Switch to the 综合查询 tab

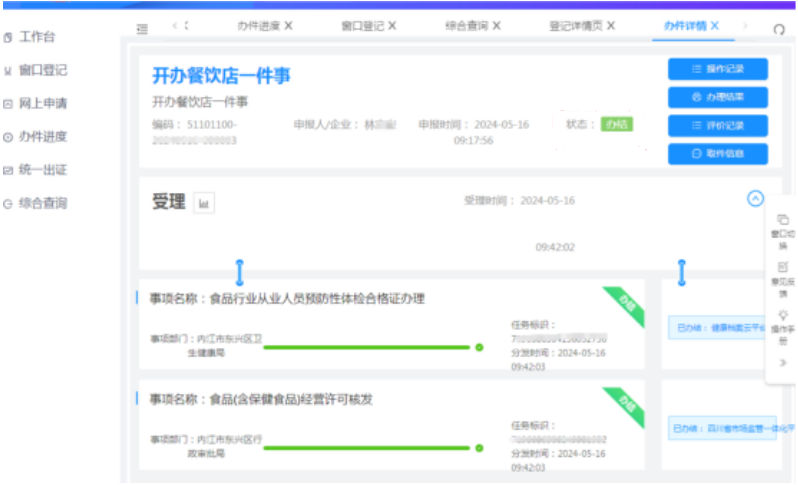467,25
